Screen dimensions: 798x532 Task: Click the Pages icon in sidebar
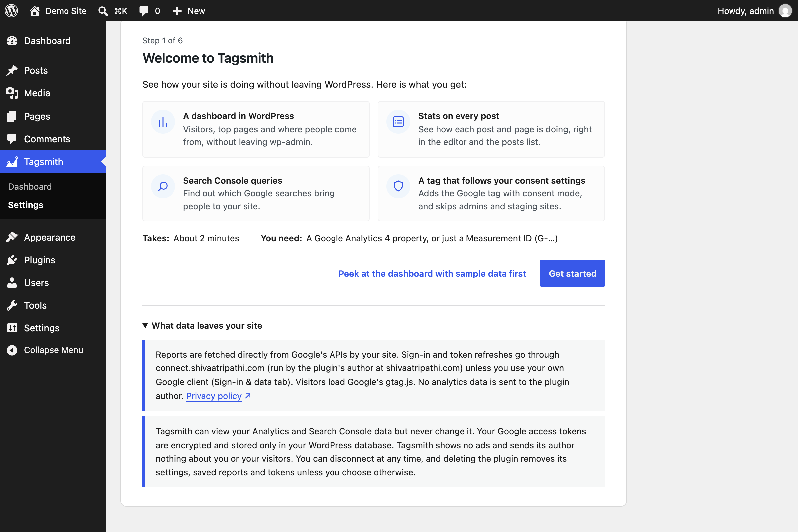[12, 116]
